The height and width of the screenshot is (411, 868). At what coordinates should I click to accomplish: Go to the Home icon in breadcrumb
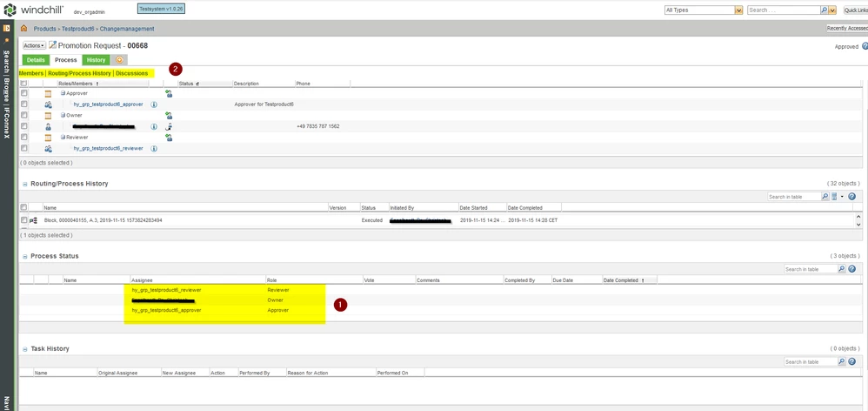[x=23, y=28]
